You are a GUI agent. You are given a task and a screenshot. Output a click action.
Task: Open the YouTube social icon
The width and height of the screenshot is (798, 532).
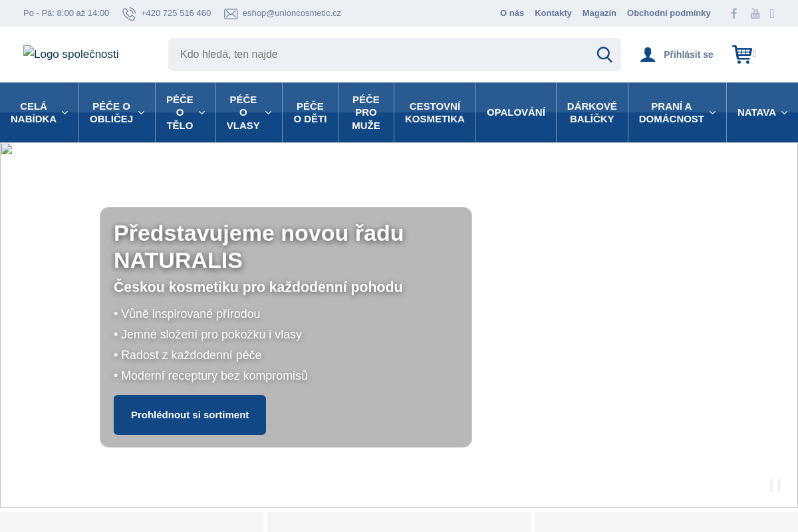755,13
